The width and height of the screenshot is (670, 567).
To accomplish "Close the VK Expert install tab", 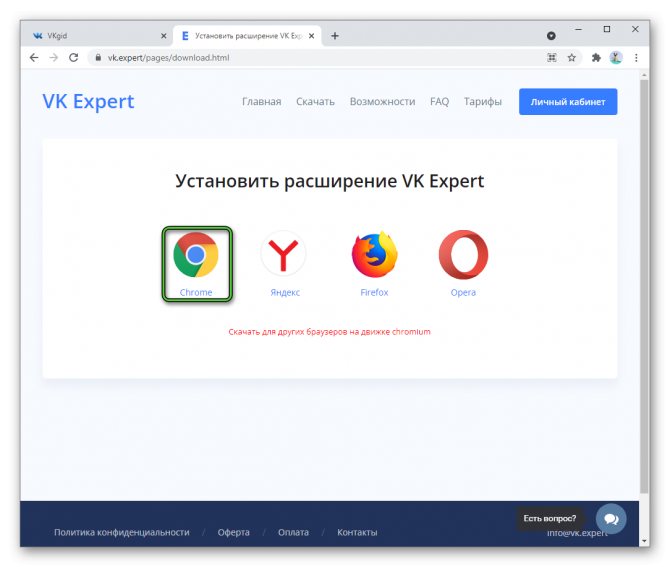I will (x=311, y=36).
